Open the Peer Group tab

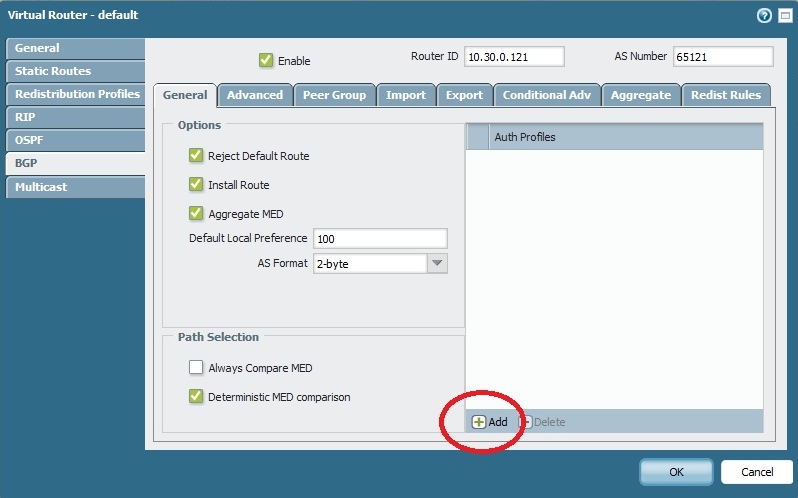[x=334, y=95]
